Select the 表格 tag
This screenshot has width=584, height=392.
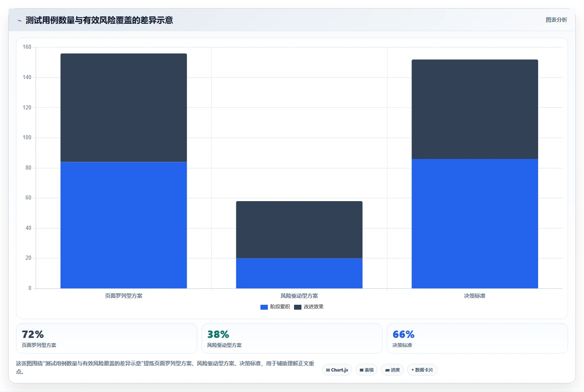pyautogui.click(x=367, y=370)
